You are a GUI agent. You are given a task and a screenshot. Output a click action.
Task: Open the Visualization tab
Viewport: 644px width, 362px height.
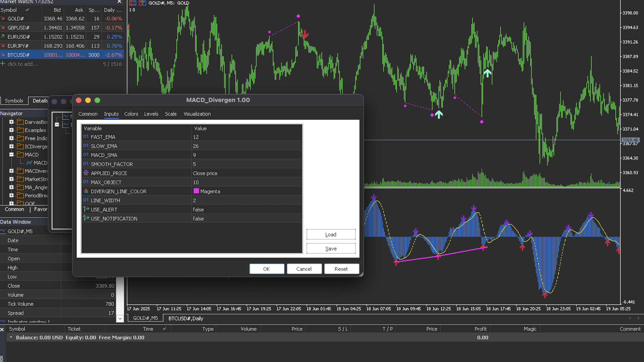click(x=197, y=114)
